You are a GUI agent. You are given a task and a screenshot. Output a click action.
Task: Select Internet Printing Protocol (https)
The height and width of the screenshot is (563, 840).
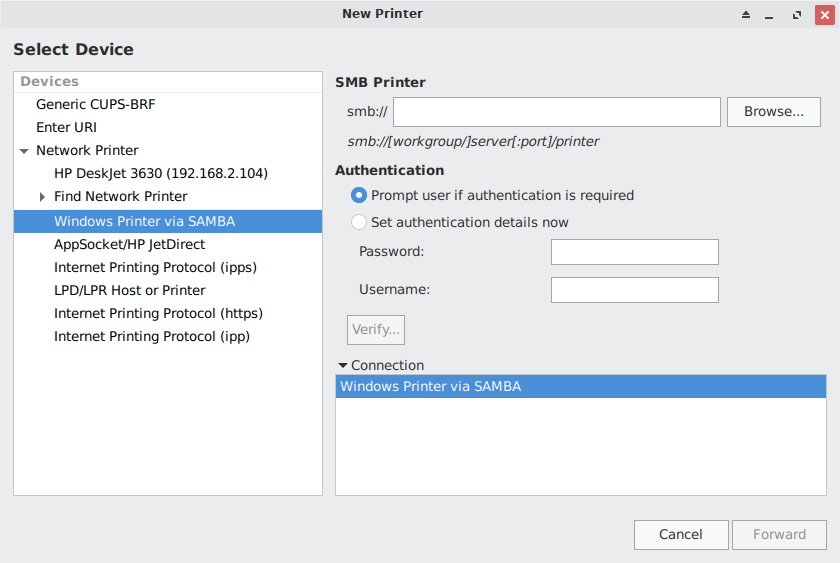click(158, 313)
